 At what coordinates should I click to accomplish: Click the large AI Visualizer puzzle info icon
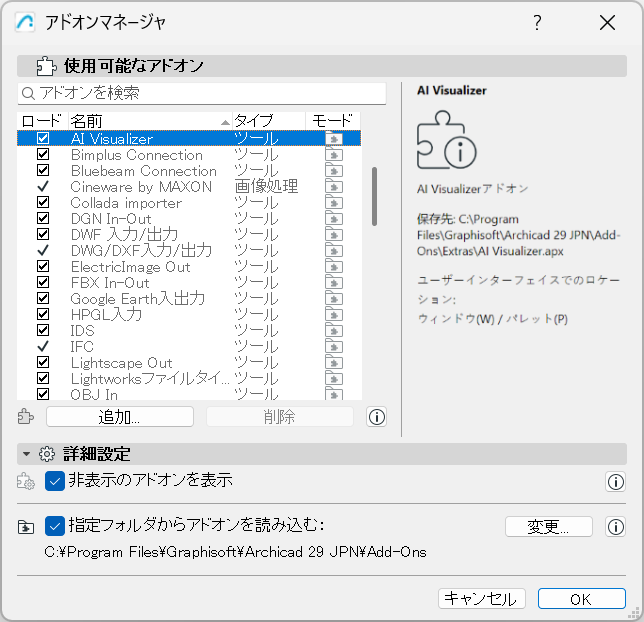446,140
